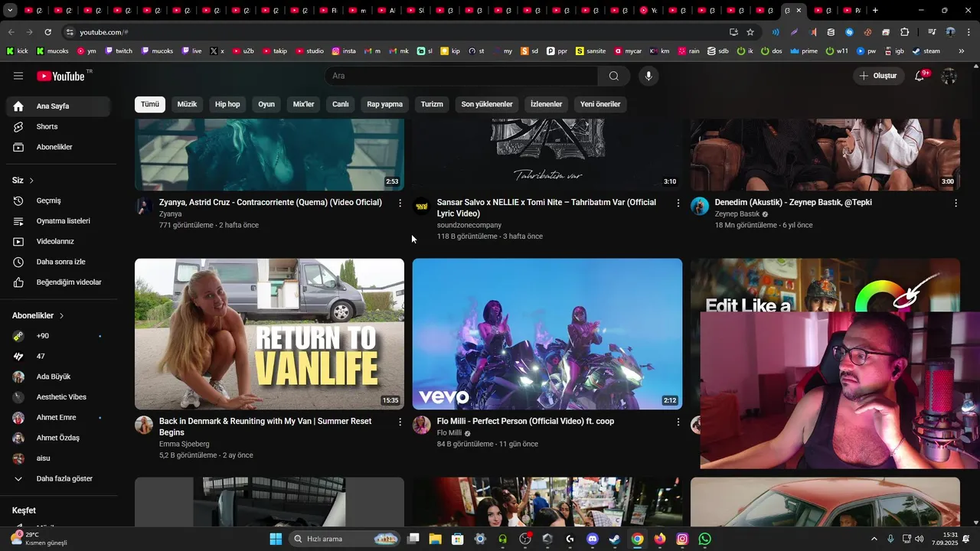Open the Zeynep Bastık channel avatar
This screenshot has height=551, width=980.
[700, 206]
